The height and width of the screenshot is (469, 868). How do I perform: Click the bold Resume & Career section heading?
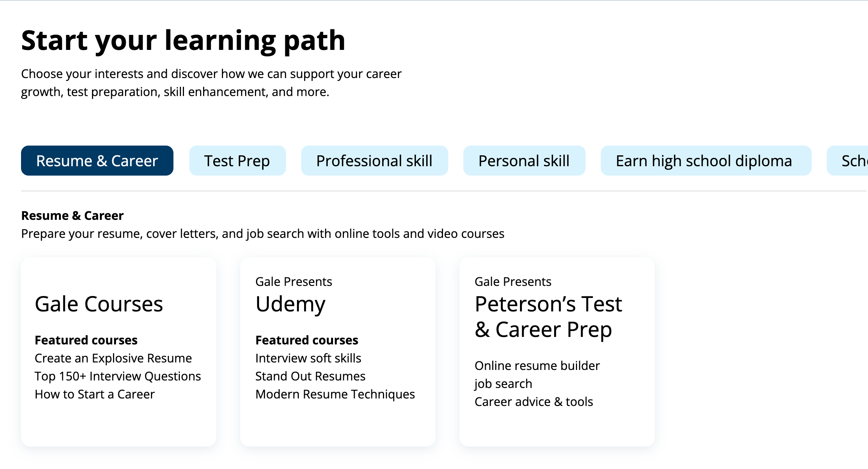coord(72,216)
